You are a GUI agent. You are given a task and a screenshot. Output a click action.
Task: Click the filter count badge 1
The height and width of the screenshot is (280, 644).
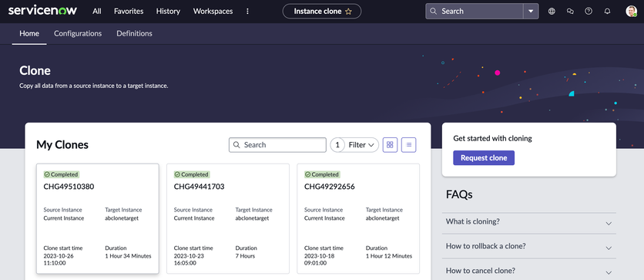[337, 145]
